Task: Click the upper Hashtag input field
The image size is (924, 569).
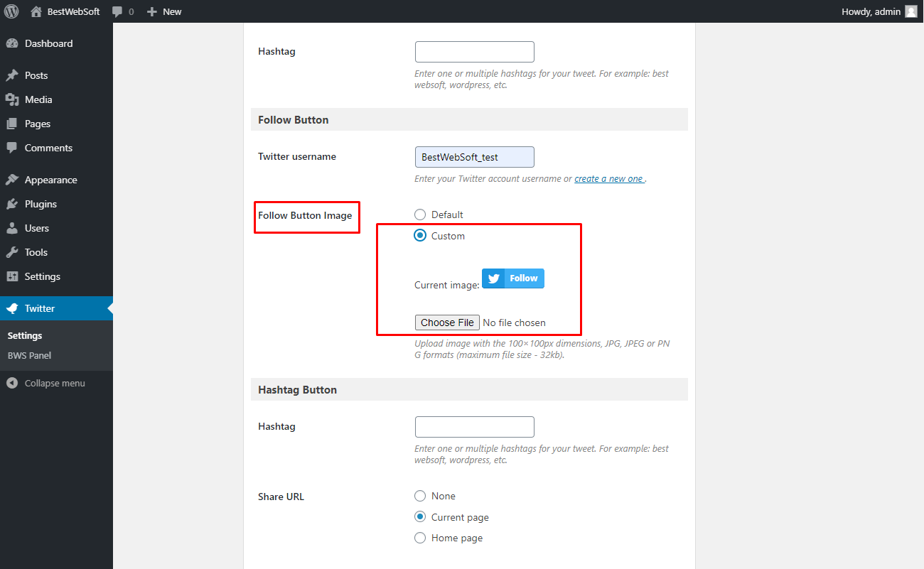Action: pyautogui.click(x=474, y=52)
